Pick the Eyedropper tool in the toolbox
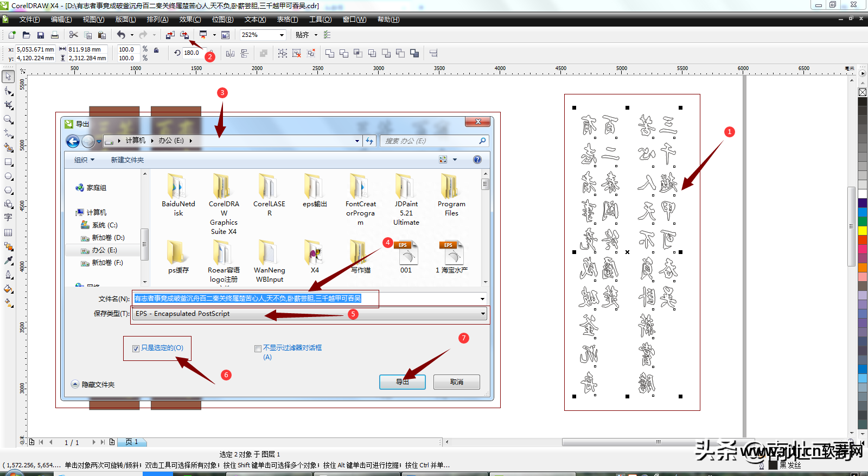 tap(8, 261)
